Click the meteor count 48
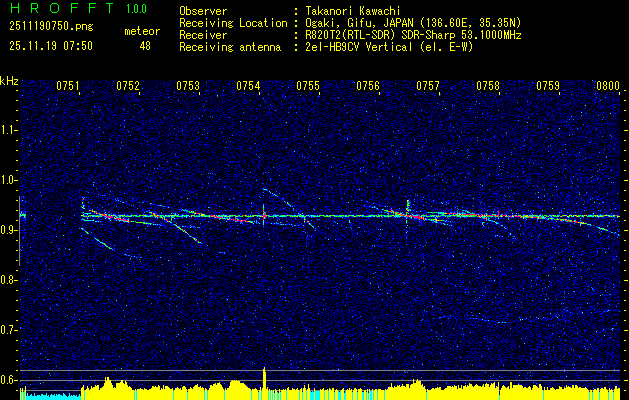Viewport: 629px width, 400px height. click(x=145, y=46)
